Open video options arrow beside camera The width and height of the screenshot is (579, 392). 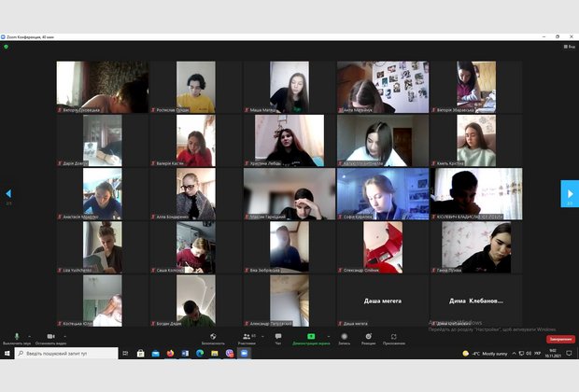(65, 336)
